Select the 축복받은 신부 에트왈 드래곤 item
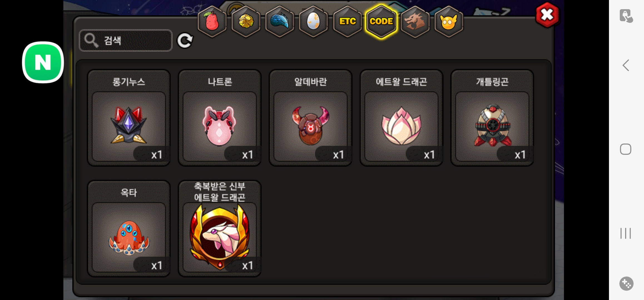The height and width of the screenshot is (300, 644). [220, 229]
